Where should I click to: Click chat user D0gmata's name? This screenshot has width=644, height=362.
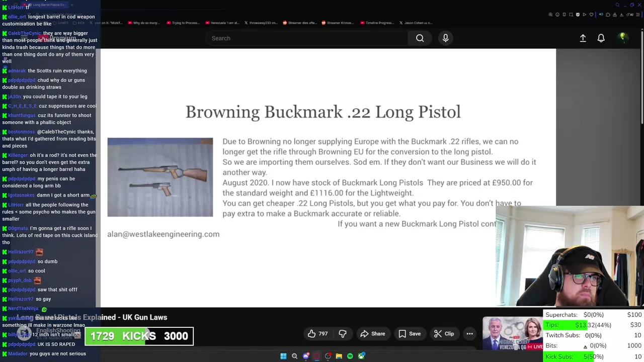click(18, 228)
